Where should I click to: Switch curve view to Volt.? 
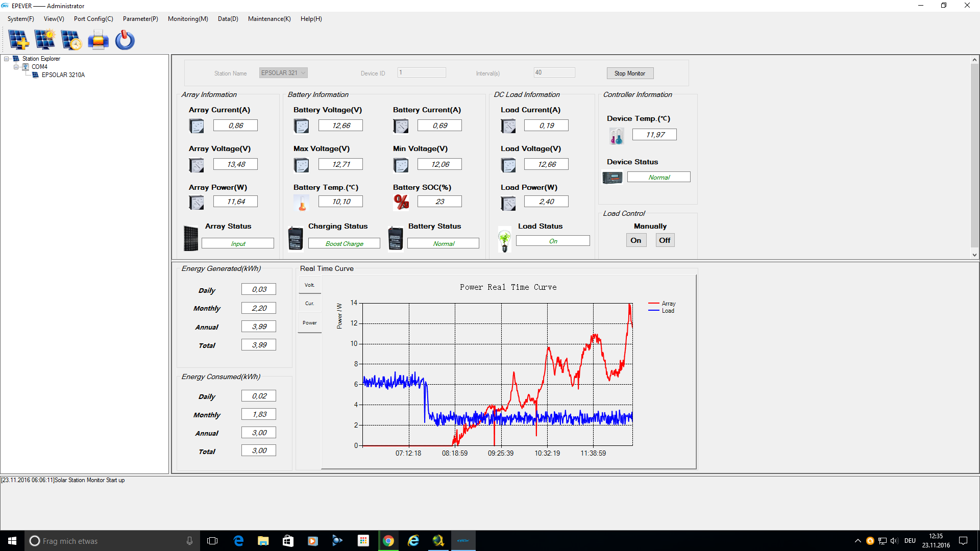pyautogui.click(x=309, y=285)
